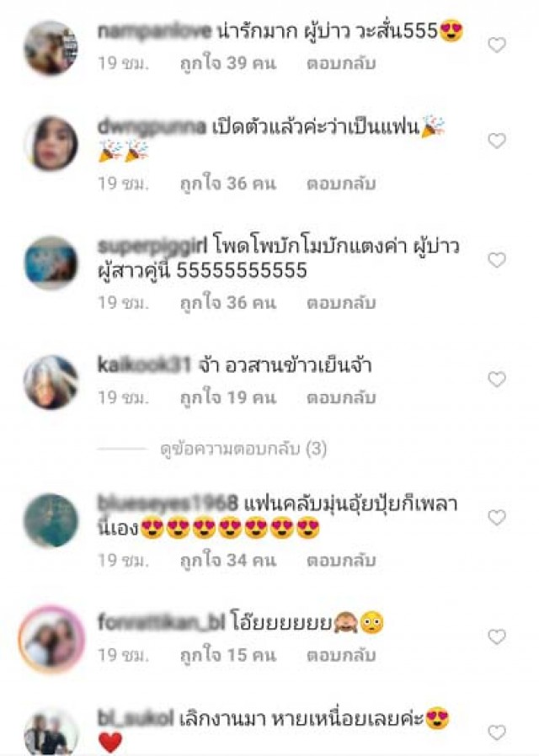Reply to the party popper emoji comment
539x756 pixels.
(341, 184)
